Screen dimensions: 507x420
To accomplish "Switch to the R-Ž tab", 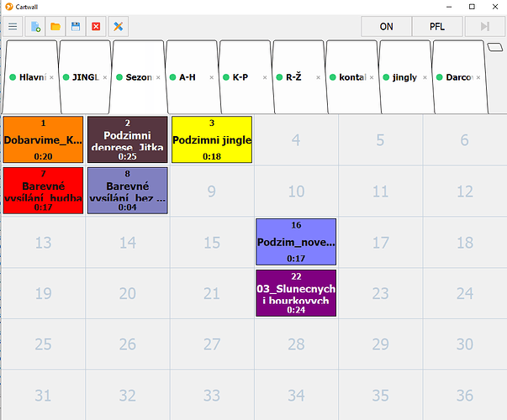I will pos(298,77).
